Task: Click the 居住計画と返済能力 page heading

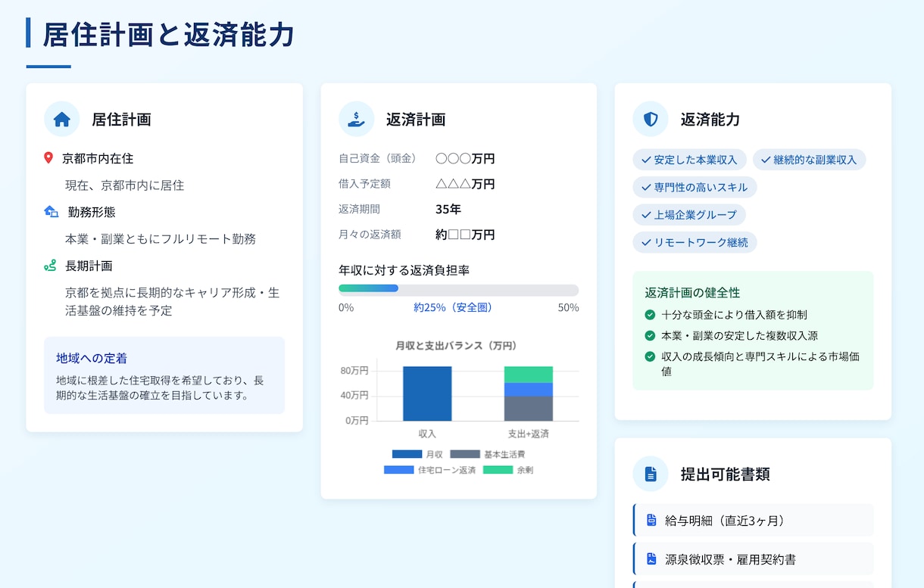Action: (x=168, y=35)
